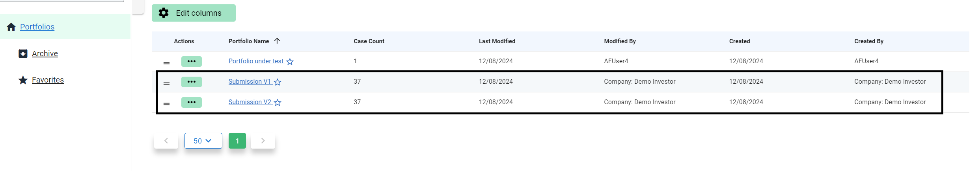
Task: Favorite the Portfolio under test star
Action: point(290,62)
